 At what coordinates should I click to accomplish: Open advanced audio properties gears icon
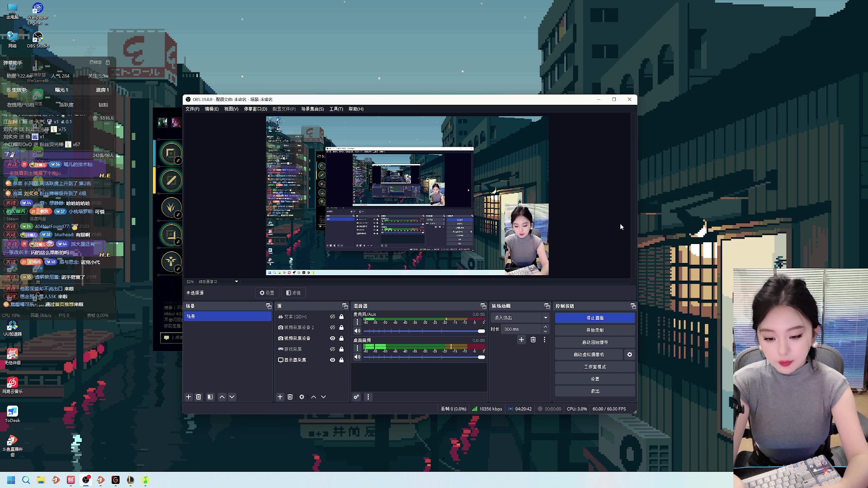pos(357,397)
